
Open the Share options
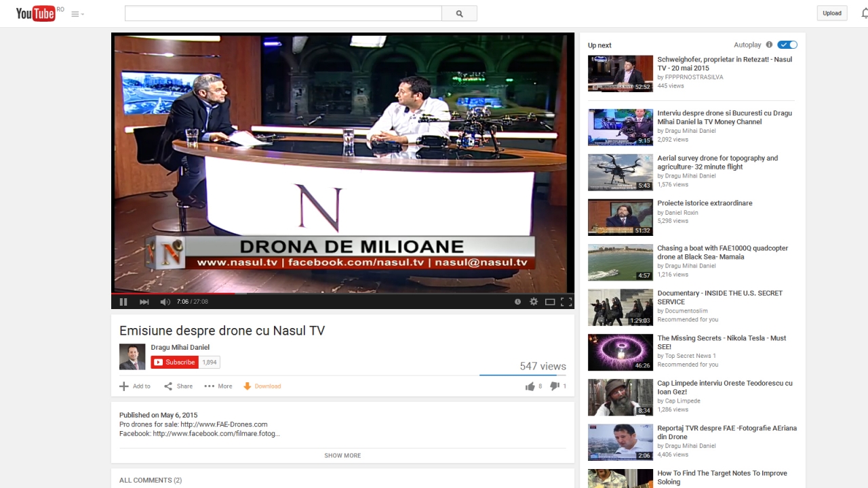click(x=178, y=386)
